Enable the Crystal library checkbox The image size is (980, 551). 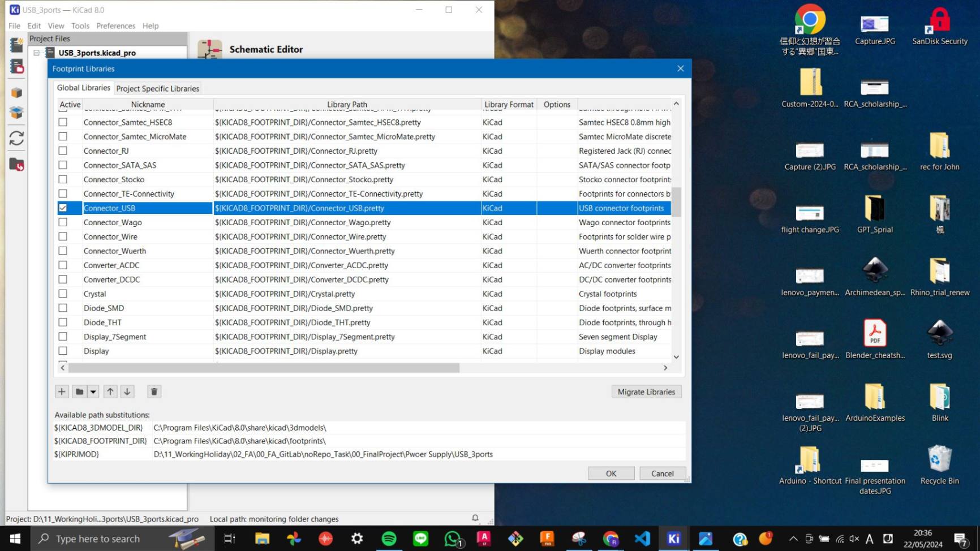point(63,294)
